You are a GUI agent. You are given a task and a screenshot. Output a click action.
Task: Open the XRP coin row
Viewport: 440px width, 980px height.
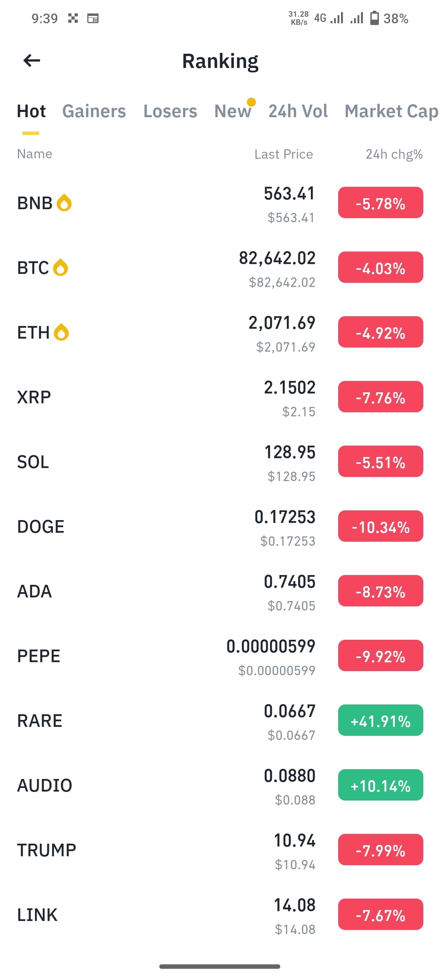[x=220, y=397]
